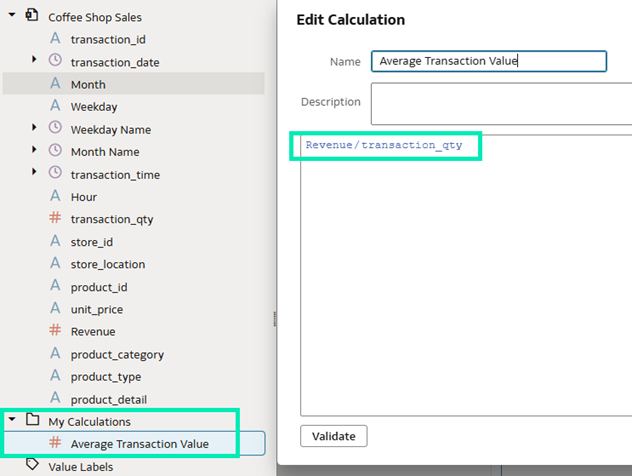Image resolution: width=632 pixels, height=476 pixels.
Task: Select the Month column in data panel
Action: point(88,84)
